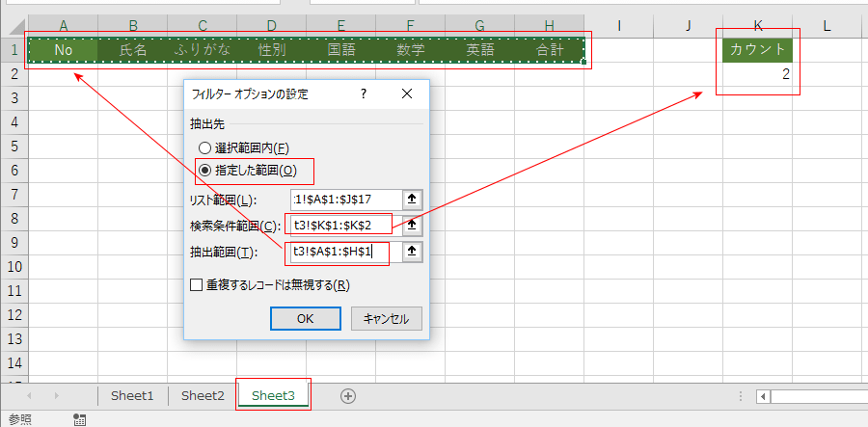Add a new sheet with plus icon
868x427 pixels.
coord(347,396)
